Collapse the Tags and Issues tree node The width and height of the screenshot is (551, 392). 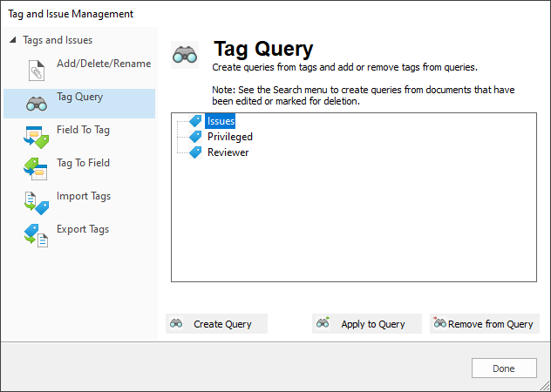[13, 40]
